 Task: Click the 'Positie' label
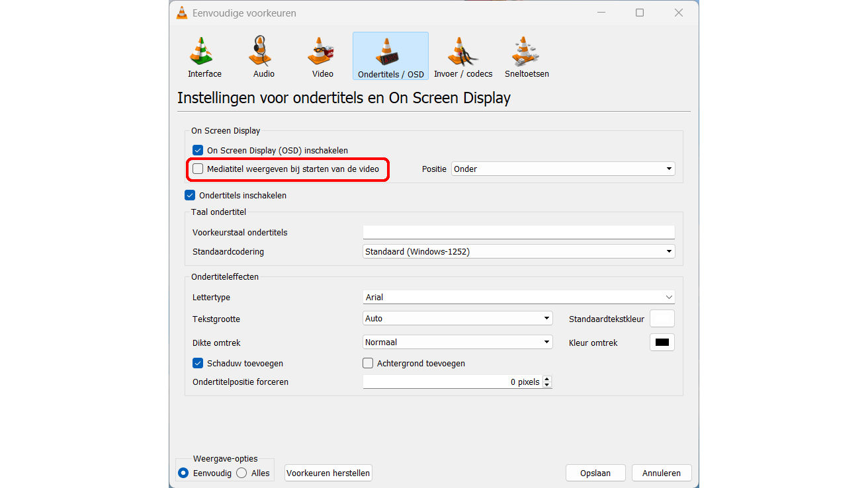tap(434, 169)
